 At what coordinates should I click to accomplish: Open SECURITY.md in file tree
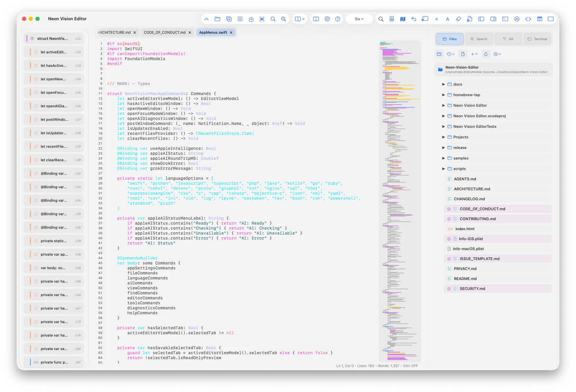[497, 289]
